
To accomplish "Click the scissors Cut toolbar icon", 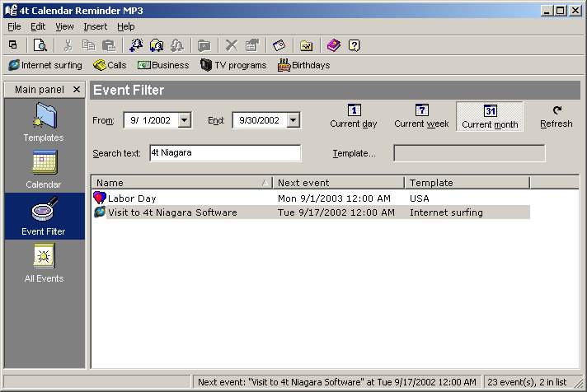I will [68, 45].
